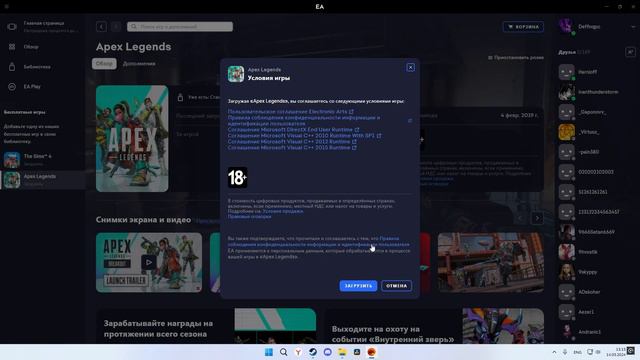
Task: Click the Обзор grid icon in sidebar
Action: point(12,47)
